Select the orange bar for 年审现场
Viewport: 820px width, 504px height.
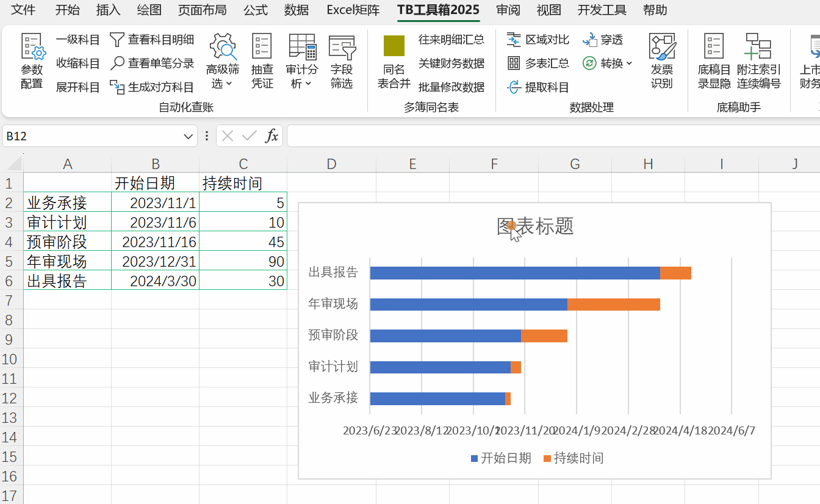pyautogui.click(x=614, y=304)
